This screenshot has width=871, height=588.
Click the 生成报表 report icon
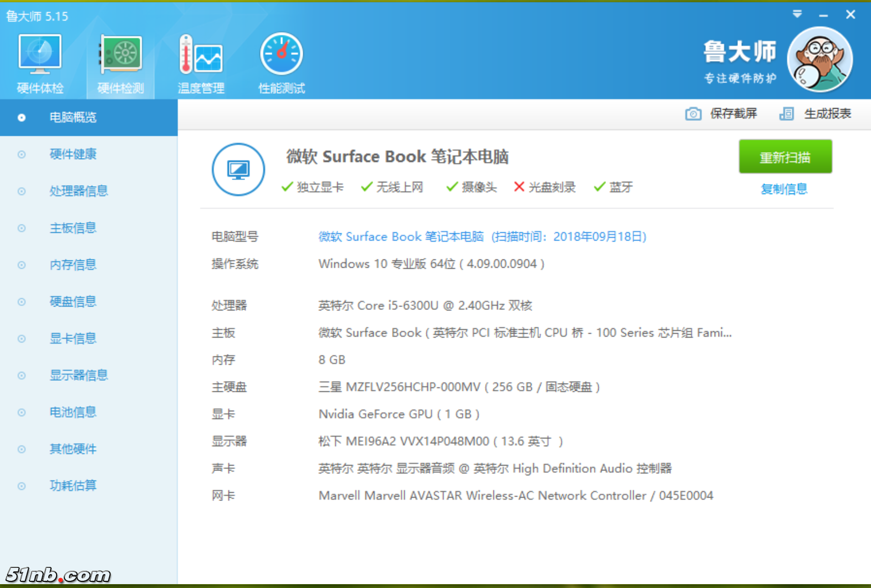786,114
